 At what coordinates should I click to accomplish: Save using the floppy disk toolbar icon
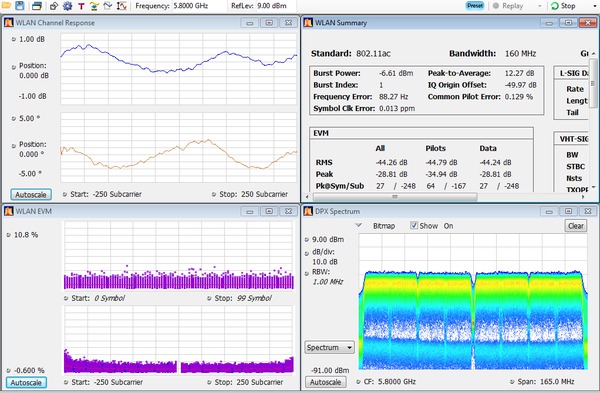pyautogui.click(x=20, y=5)
